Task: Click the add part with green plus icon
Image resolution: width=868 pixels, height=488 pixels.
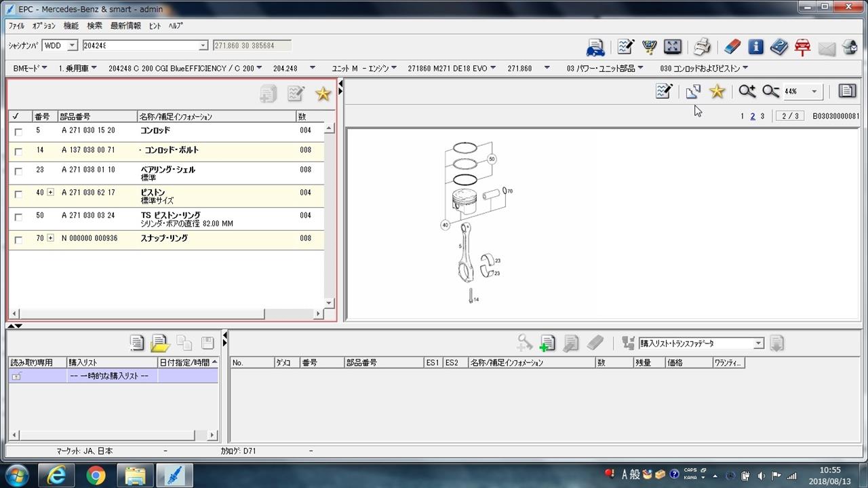Action: 547,343
